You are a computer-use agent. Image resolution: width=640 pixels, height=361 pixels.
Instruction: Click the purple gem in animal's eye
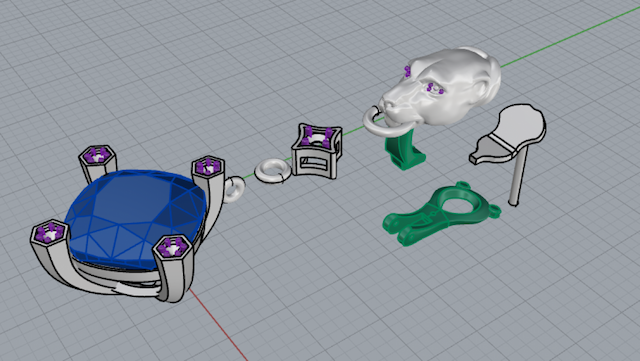pyautogui.click(x=435, y=89)
